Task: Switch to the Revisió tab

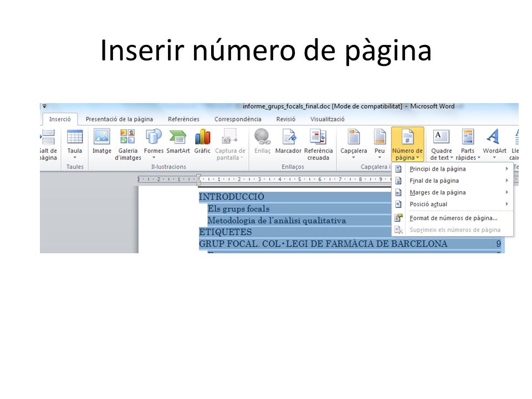Action: 286,119
